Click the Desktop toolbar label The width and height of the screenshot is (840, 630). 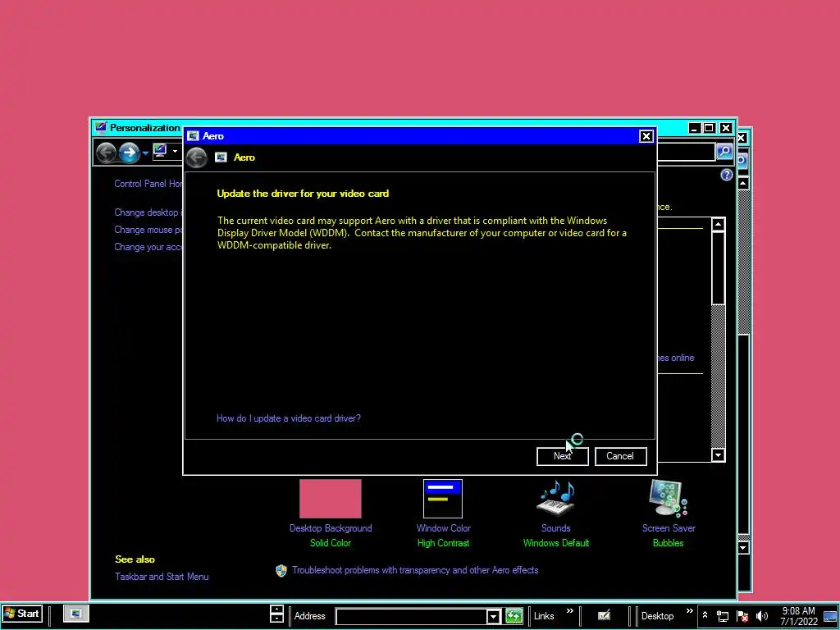click(x=657, y=616)
